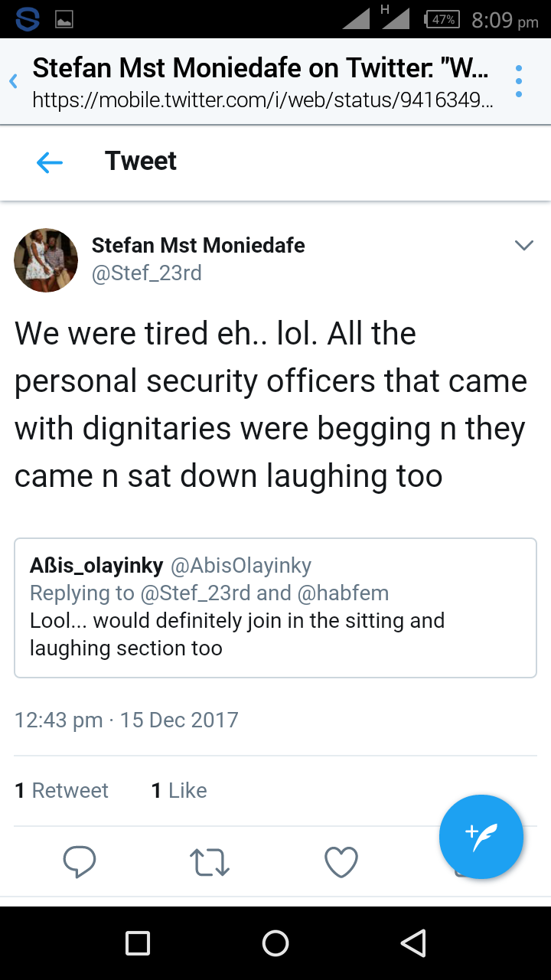Retweet this tweet using the retweet icon
Viewport: 551px width, 980px height.
coord(209,862)
